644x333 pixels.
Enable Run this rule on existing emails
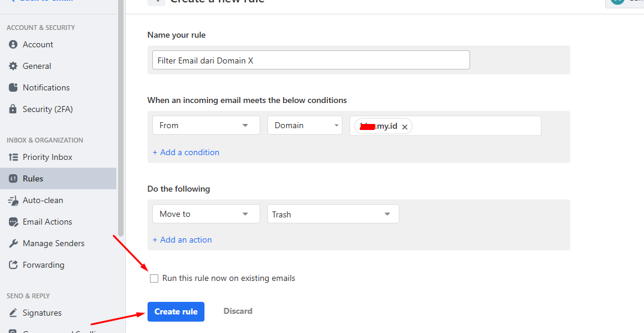tap(155, 278)
